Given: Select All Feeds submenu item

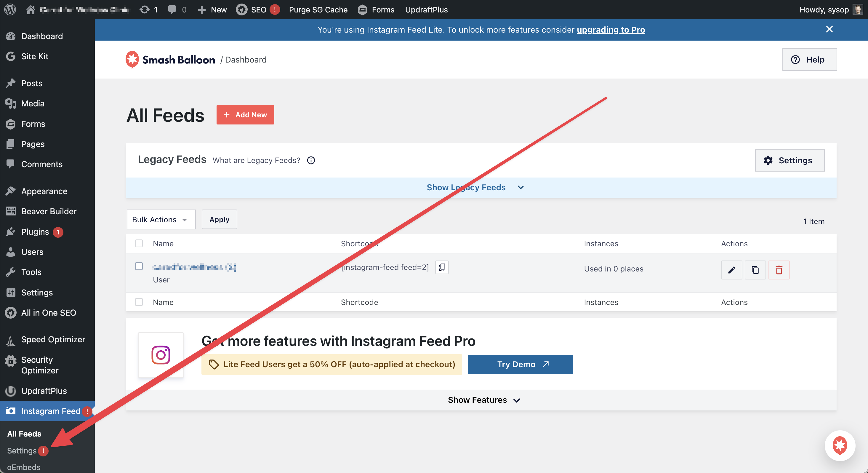Looking at the screenshot, I should click(x=24, y=434).
